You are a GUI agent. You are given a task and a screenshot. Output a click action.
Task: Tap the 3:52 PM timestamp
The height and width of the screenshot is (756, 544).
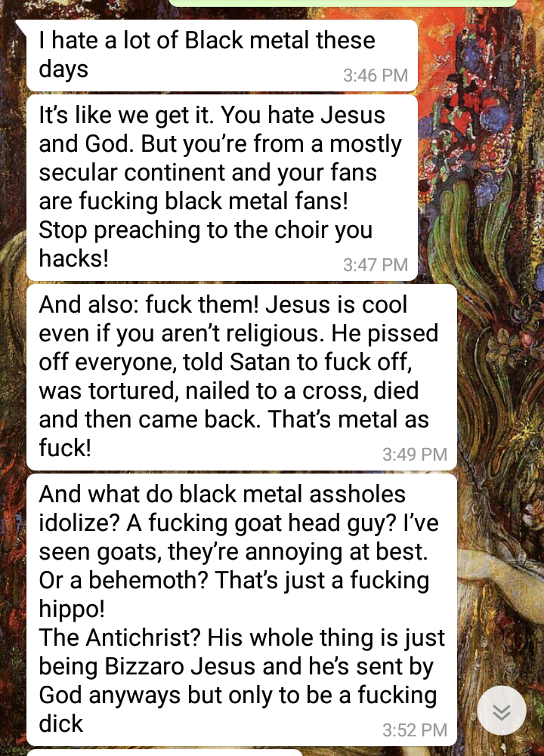(x=415, y=730)
